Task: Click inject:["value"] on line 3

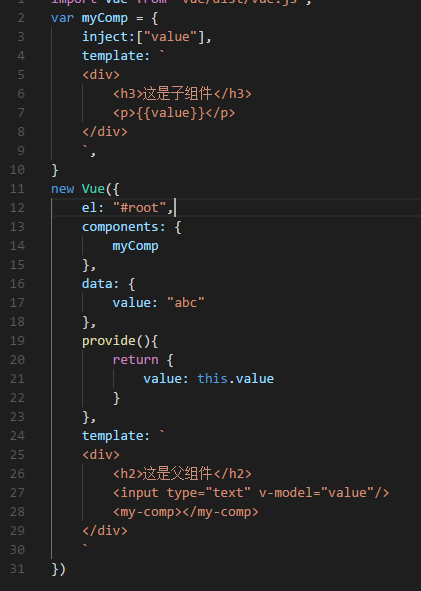Action: [147, 37]
